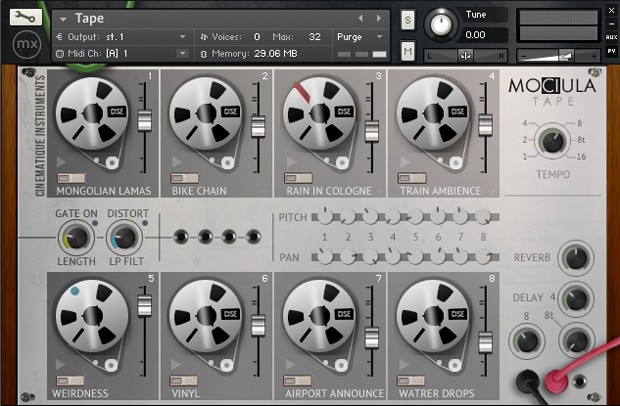Click the Delay 8 knob
The height and width of the screenshot is (406, 620).
527,341
